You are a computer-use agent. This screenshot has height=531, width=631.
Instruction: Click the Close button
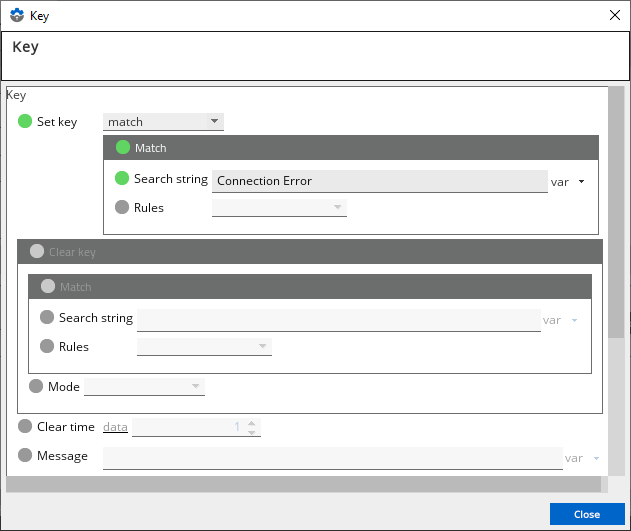[x=586, y=514]
